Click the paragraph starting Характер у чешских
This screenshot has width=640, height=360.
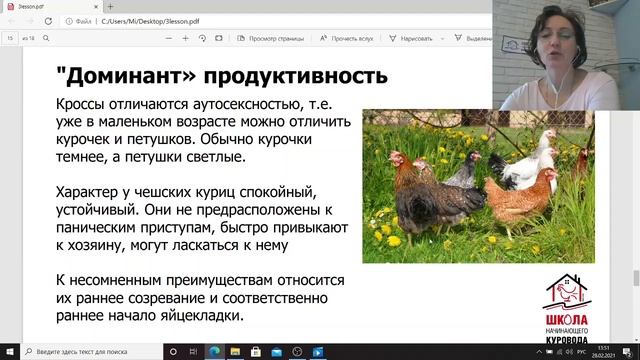click(202, 218)
